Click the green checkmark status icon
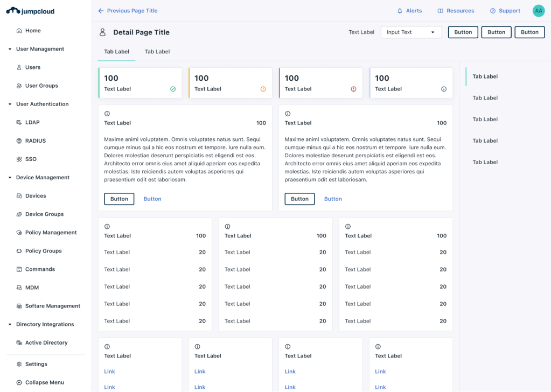This screenshot has height=392, width=551. pyautogui.click(x=173, y=89)
